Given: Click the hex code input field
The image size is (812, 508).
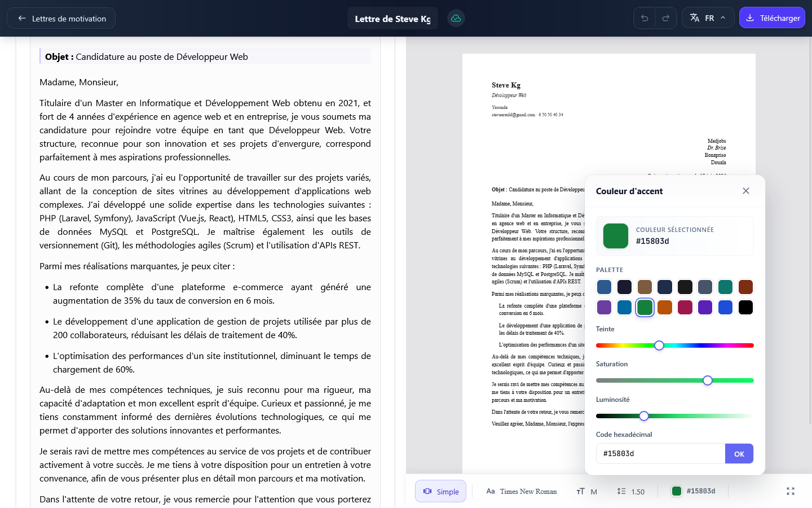Looking at the screenshot, I should coord(660,453).
